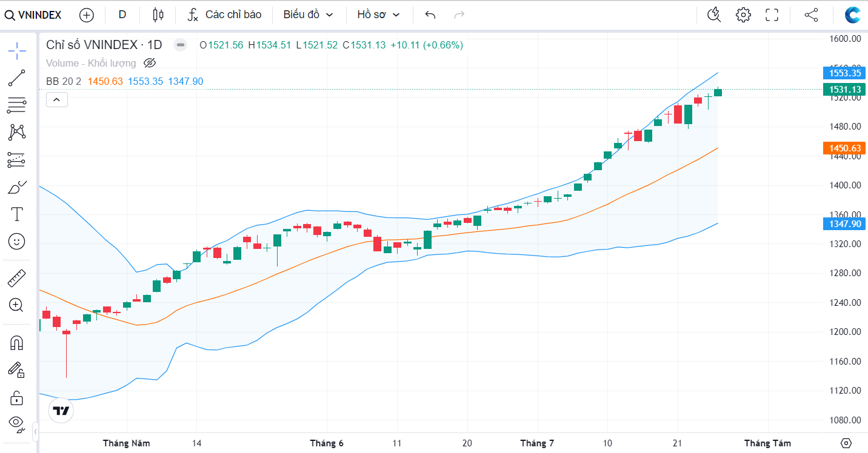Click the BB upper value 1553.35 in legend
The image size is (868, 453).
tap(145, 81)
